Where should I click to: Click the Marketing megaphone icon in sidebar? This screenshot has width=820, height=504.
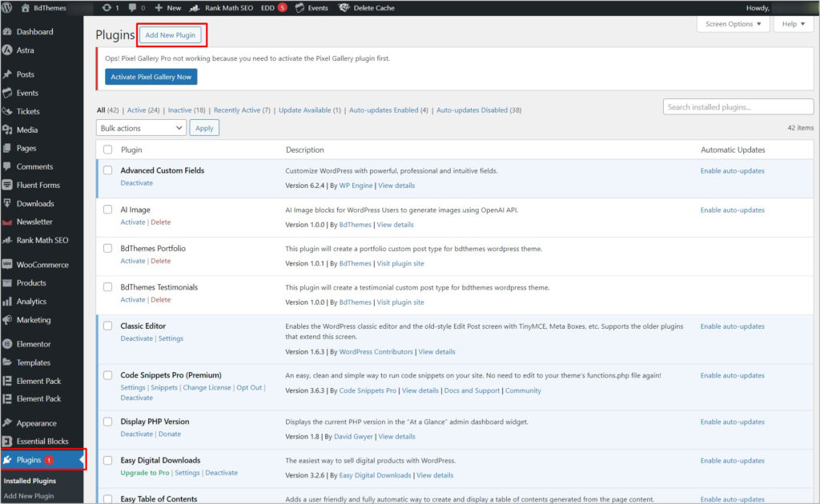click(7, 320)
